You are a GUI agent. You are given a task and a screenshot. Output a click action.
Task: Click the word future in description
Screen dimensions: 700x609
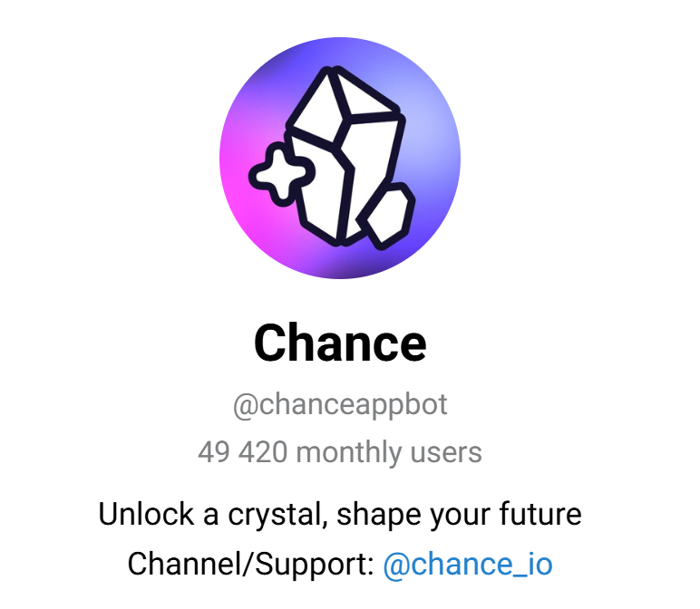[540, 514]
